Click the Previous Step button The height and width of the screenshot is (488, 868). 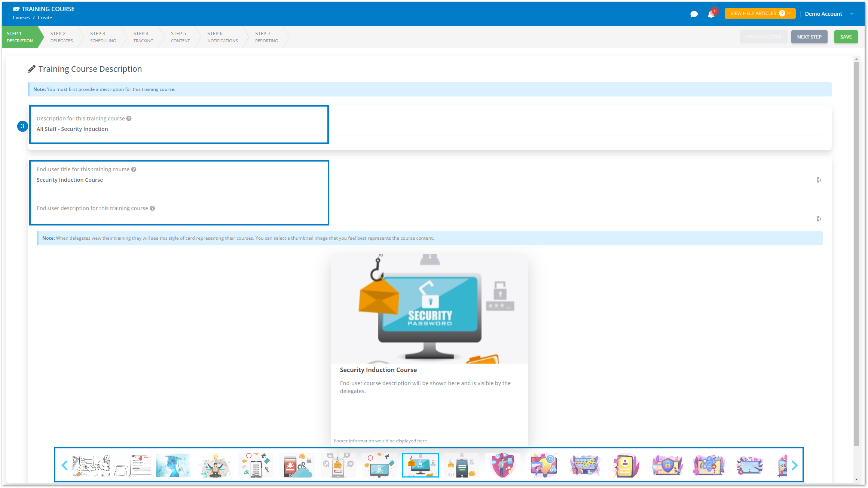click(x=764, y=37)
